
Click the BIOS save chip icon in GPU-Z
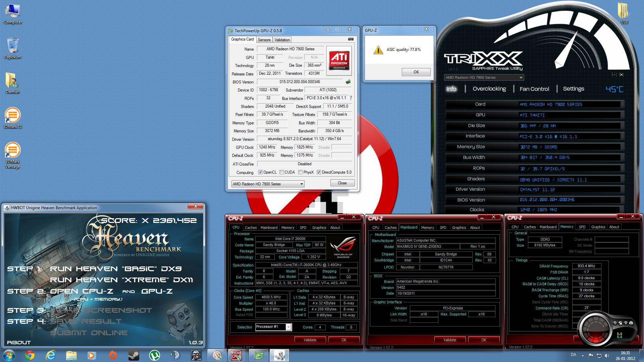[x=348, y=82]
